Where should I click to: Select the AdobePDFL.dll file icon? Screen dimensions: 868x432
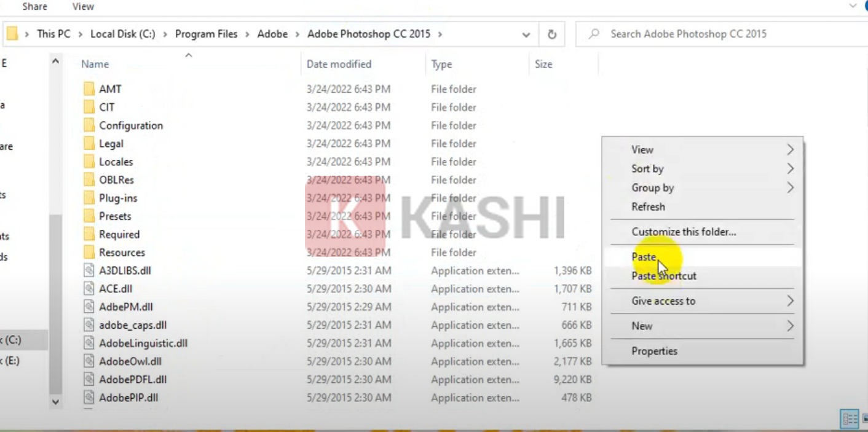click(89, 380)
